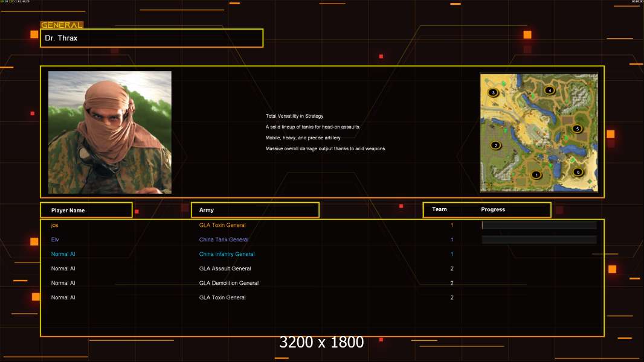This screenshot has width=644, height=362.
Task: Click start position marker 4 on minimap
Action: [x=550, y=90]
